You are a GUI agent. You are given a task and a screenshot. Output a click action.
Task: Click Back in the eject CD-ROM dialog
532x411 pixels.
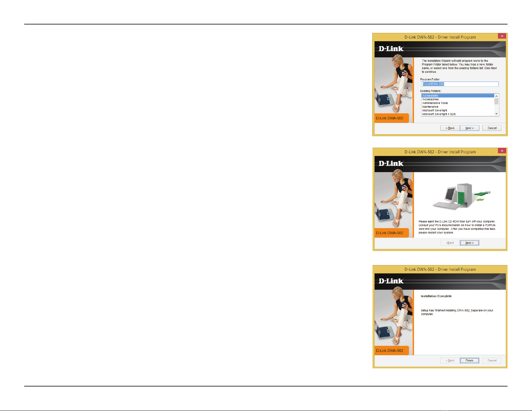[x=450, y=243]
